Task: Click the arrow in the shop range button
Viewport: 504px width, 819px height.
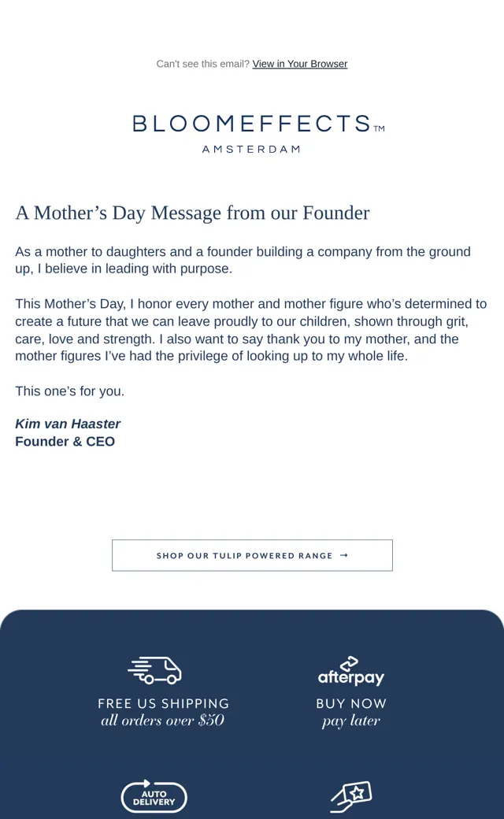Action: (x=343, y=555)
